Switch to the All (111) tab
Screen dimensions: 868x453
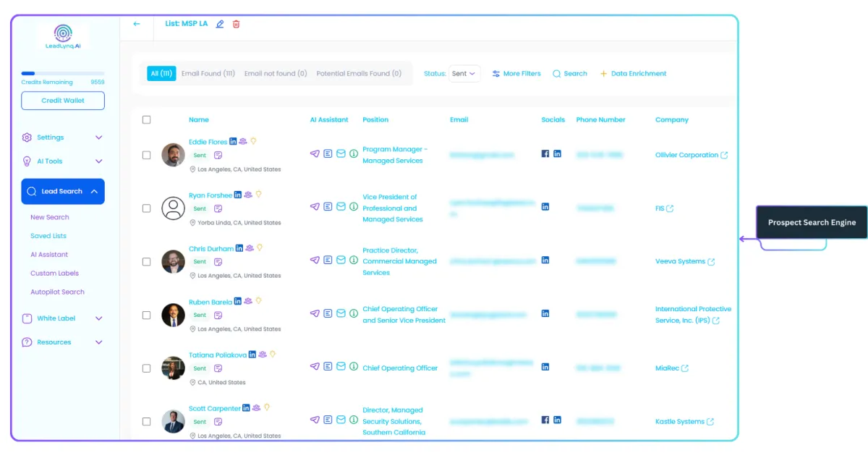pos(161,73)
